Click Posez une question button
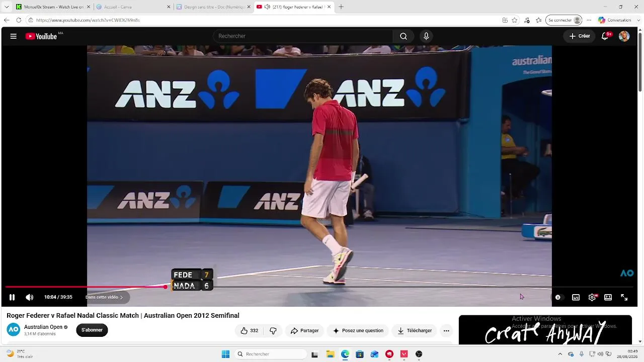This screenshot has height=362, width=644. click(x=358, y=330)
